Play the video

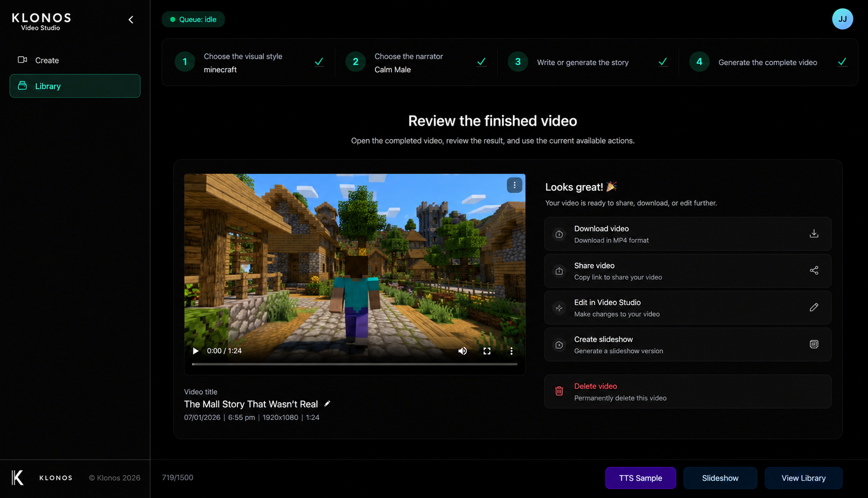tap(196, 351)
